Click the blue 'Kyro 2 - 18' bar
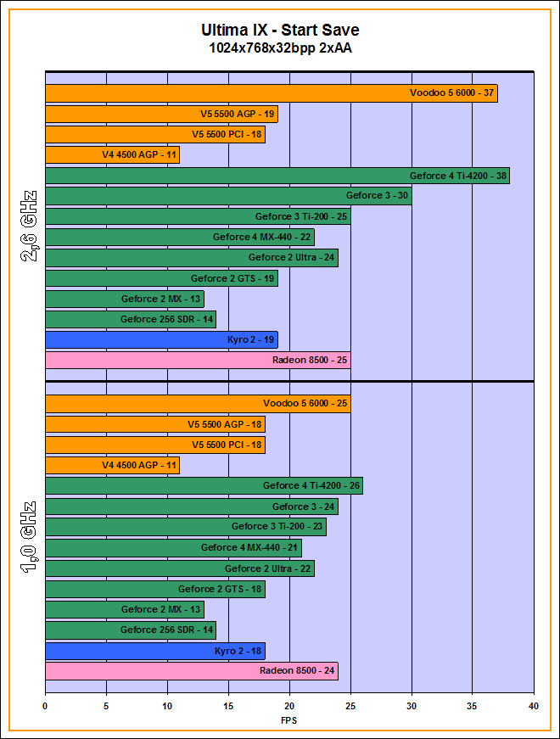 [x=154, y=651]
